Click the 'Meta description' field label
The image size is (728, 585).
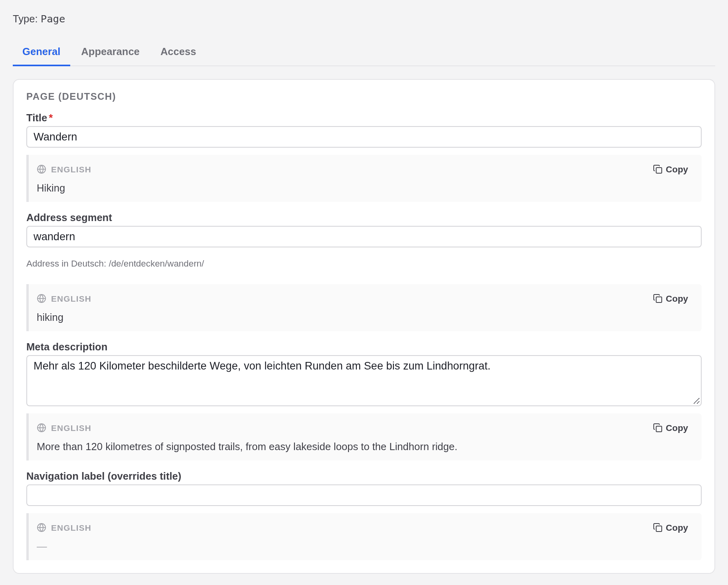(x=67, y=347)
